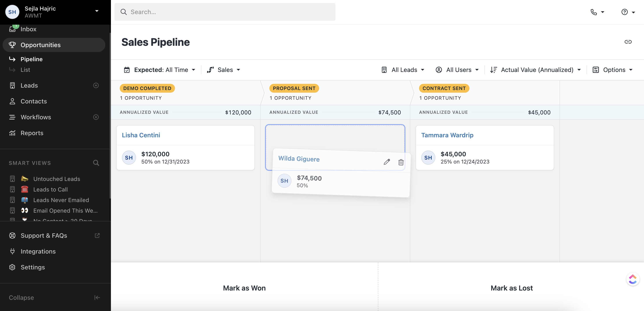Open the Expected: All Time filter dropdown

pyautogui.click(x=160, y=70)
